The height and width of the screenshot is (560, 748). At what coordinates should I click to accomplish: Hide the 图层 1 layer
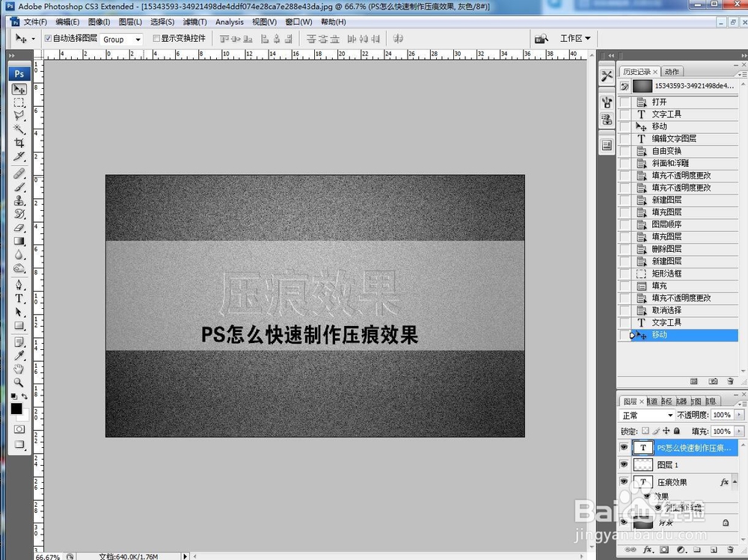[624, 464]
